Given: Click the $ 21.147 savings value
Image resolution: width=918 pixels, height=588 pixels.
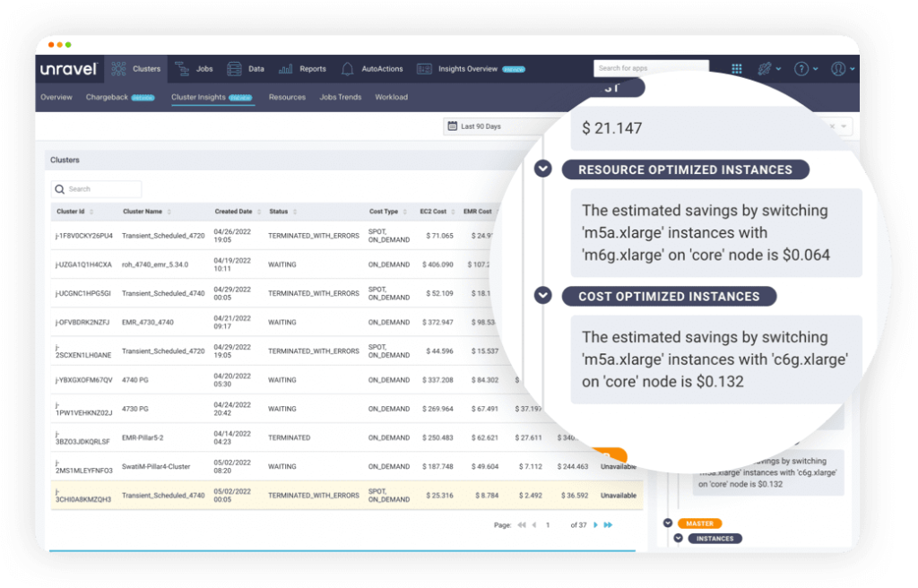Looking at the screenshot, I should pos(611,128).
